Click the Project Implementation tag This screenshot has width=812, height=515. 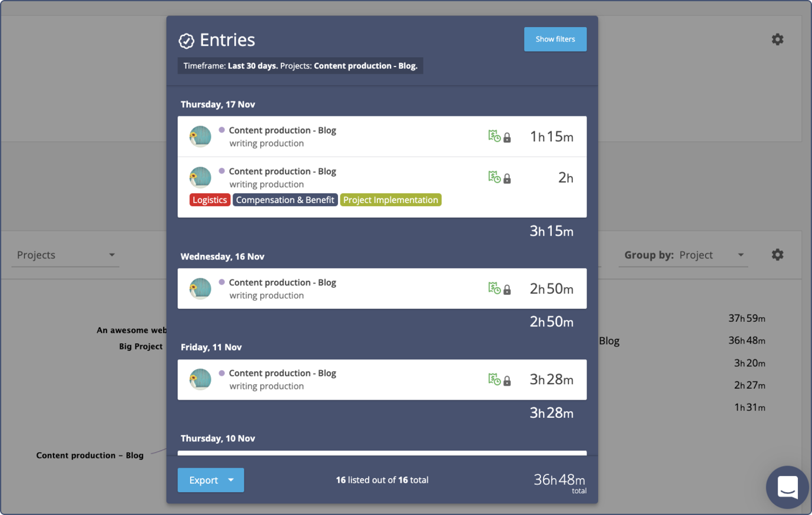pyautogui.click(x=390, y=200)
